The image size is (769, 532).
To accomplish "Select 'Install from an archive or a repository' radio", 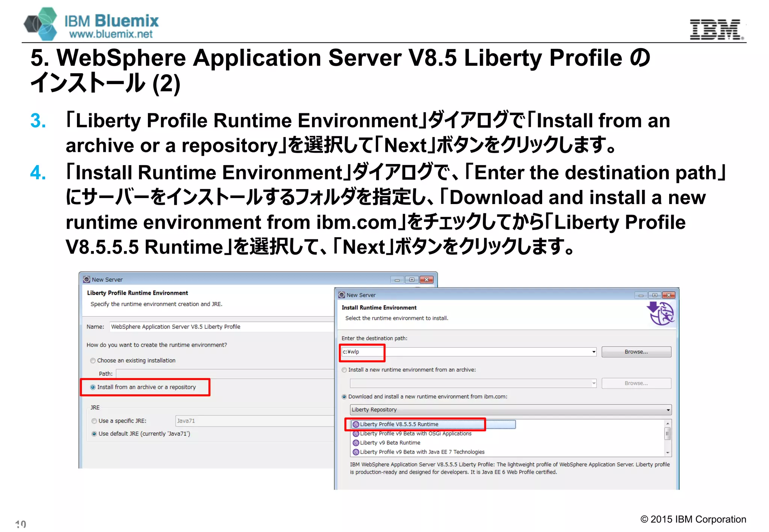I will (93, 387).
